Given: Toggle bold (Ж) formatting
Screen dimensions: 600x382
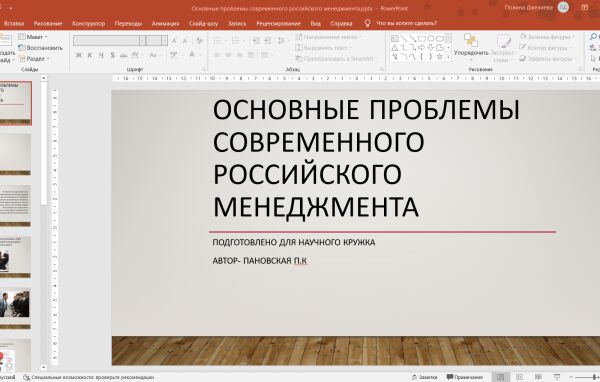Looking at the screenshot, I should 78,55.
